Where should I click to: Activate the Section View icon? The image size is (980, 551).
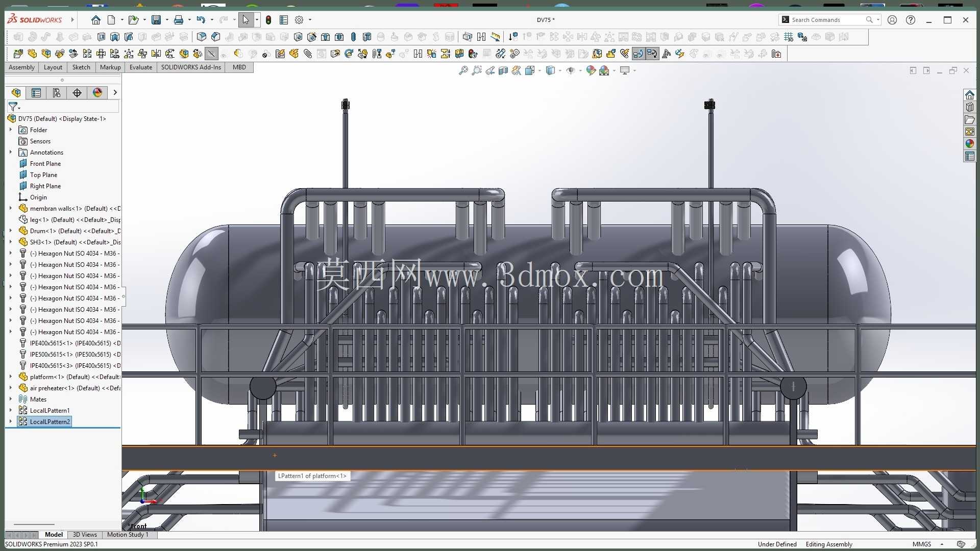pyautogui.click(x=503, y=70)
